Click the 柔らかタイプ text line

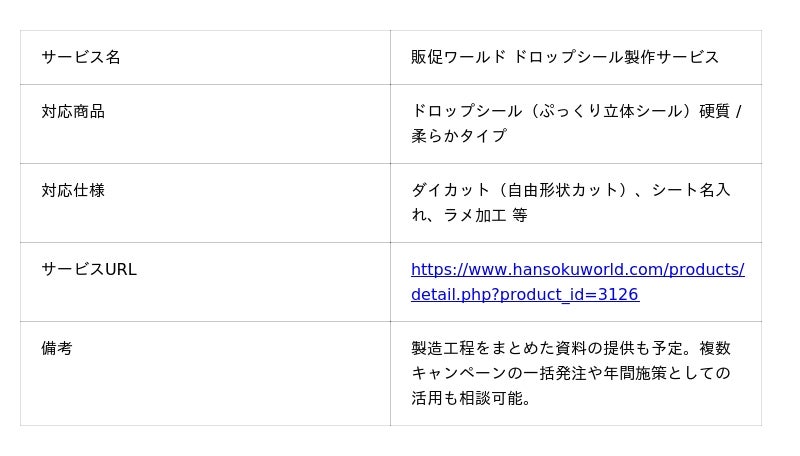(x=459, y=136)
